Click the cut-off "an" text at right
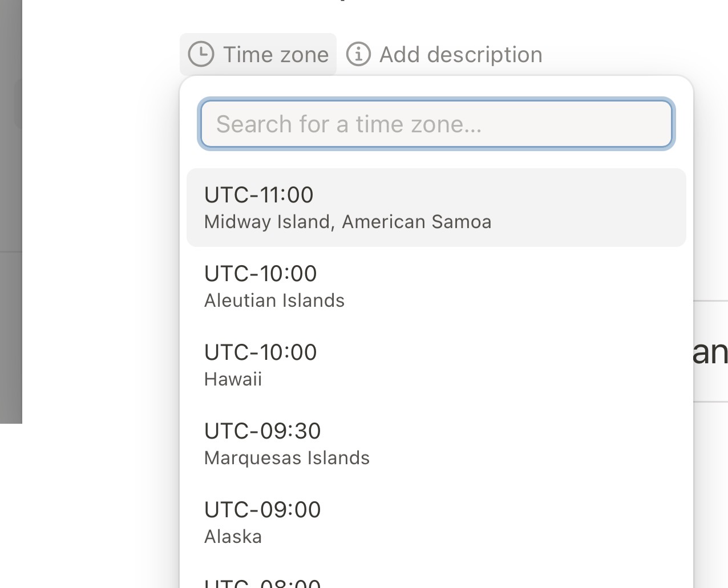The image size is (728, 588). tap(710, 352)
